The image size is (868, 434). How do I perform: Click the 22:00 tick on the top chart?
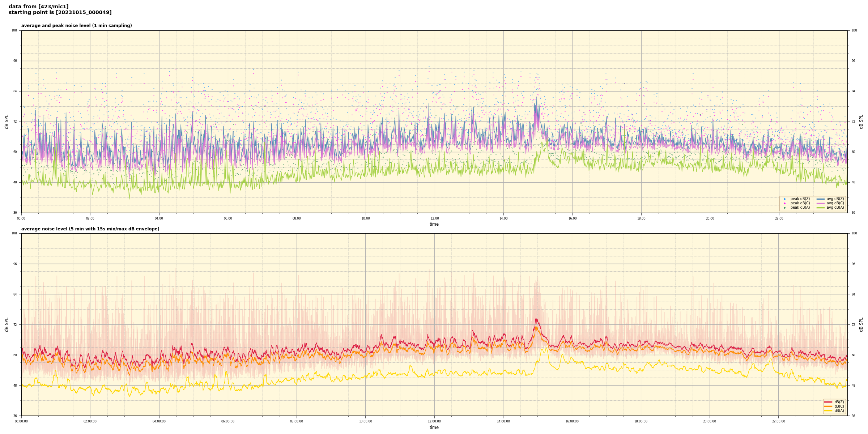click(x=779, y=218)
